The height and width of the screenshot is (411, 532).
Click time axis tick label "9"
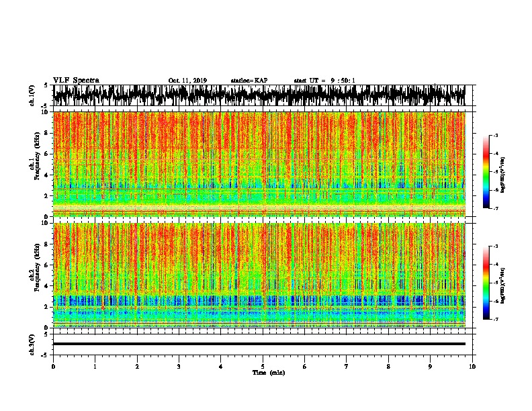coord(430,367)
